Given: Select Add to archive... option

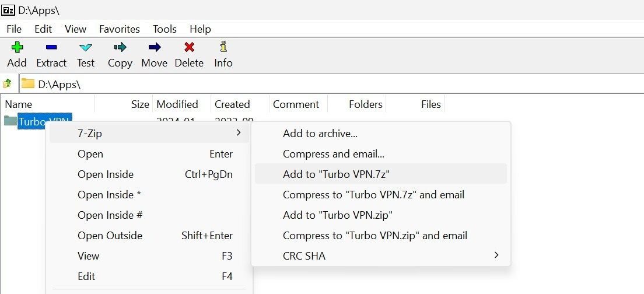Looking at the screenshot, I should pos(381,134).
